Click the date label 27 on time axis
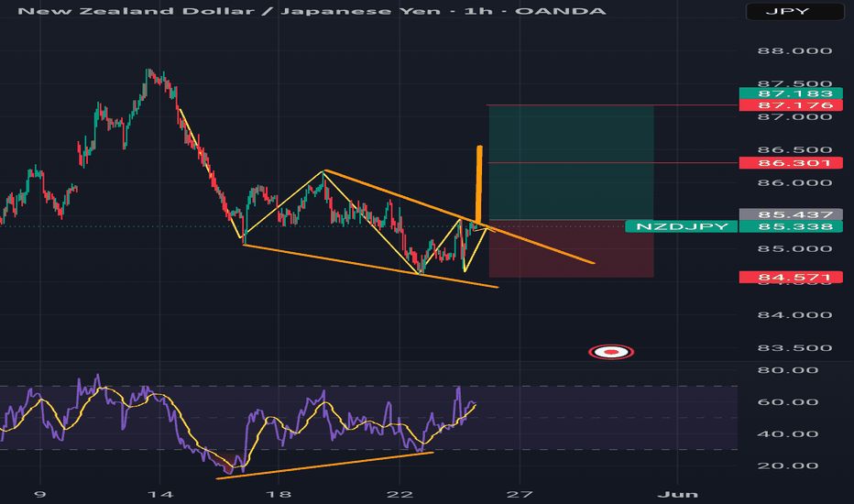Image resolution: width=854 pixels, height=504 pixels. pos(520,494)
